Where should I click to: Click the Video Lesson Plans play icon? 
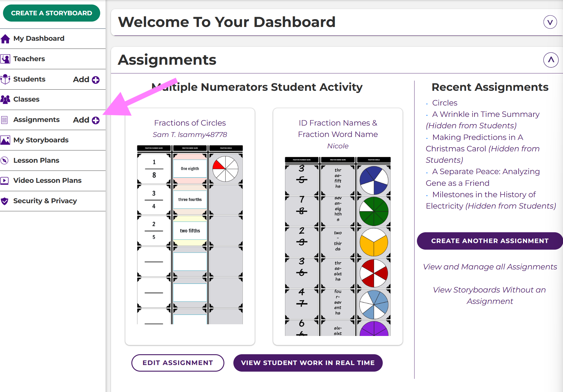tap(4, 181)
